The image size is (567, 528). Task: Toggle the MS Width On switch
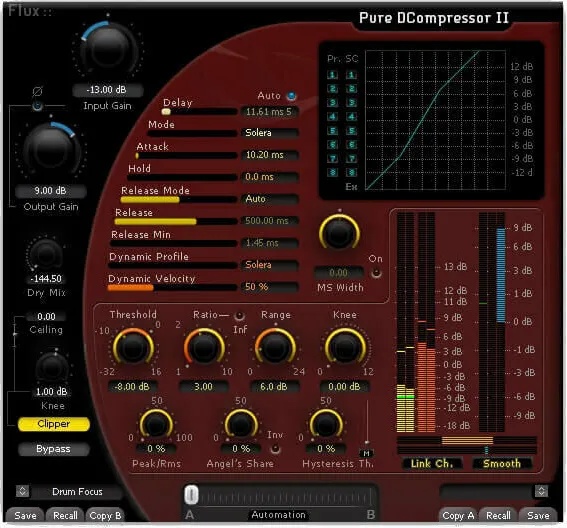(376, 273)
